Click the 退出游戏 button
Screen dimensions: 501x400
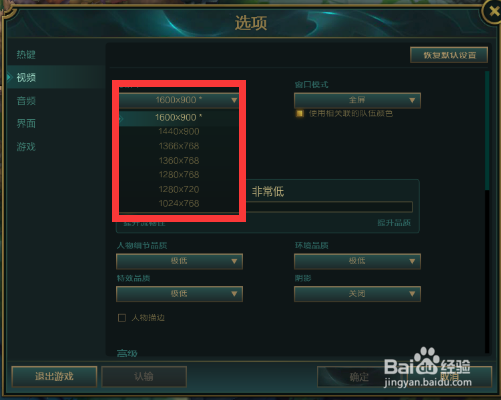coord(54,377)
